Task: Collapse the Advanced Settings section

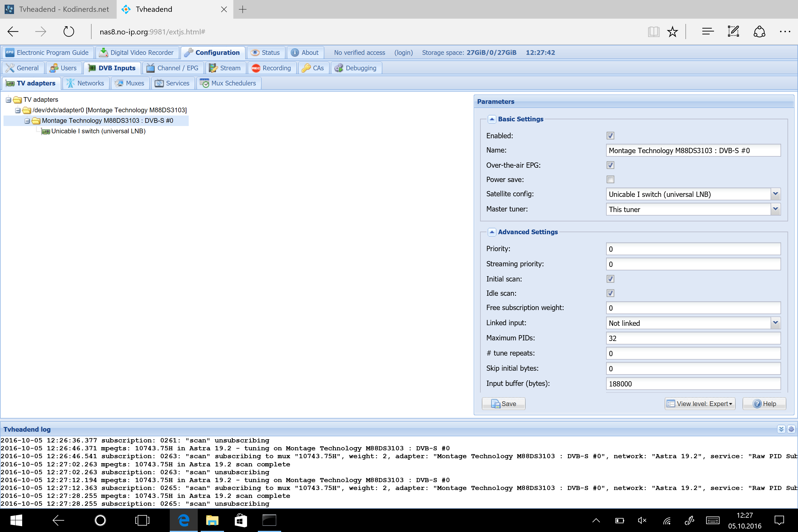Action: click(x=492, y=232)
